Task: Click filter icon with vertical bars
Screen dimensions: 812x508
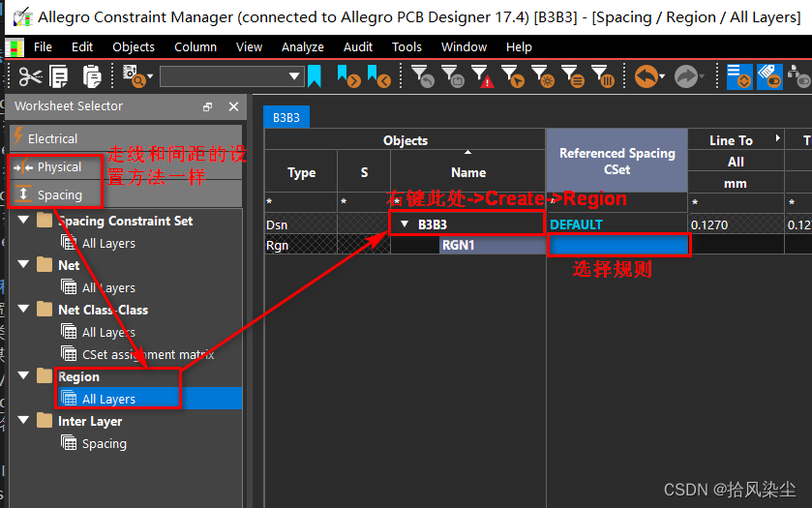Action: (603, 76)
